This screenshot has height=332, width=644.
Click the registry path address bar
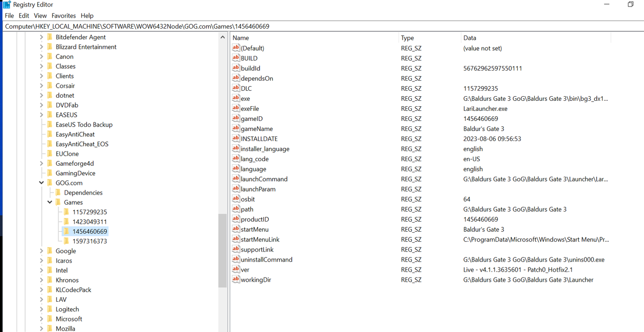322,26
